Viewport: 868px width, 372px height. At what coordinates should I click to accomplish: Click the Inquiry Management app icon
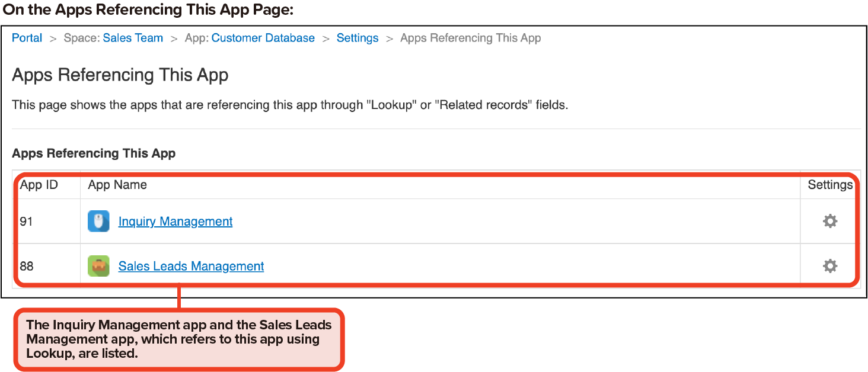point(98,222)
